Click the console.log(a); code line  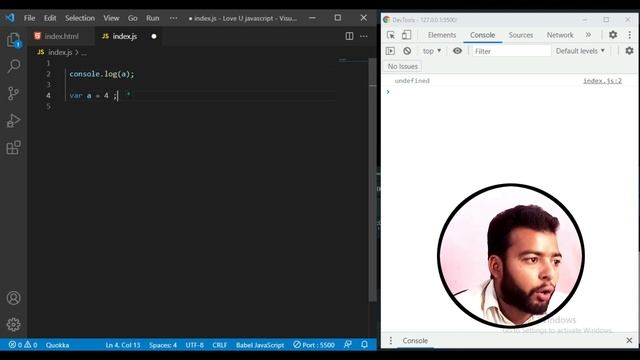pyautogui.click(x=102, y=74)
